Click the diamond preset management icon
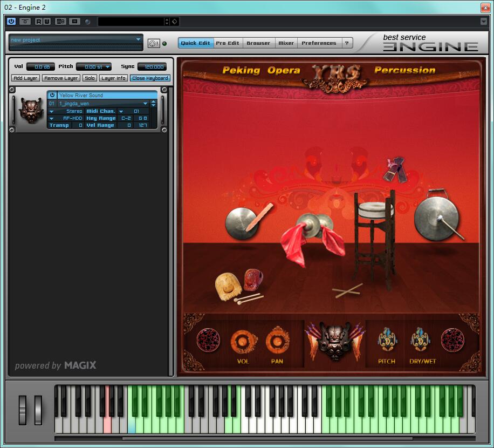The width and height of the screenshot is (494, 448). point(175,22)
